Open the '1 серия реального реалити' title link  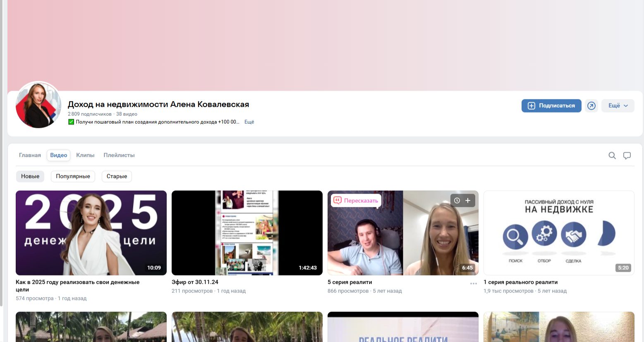(x=520, y=282)
